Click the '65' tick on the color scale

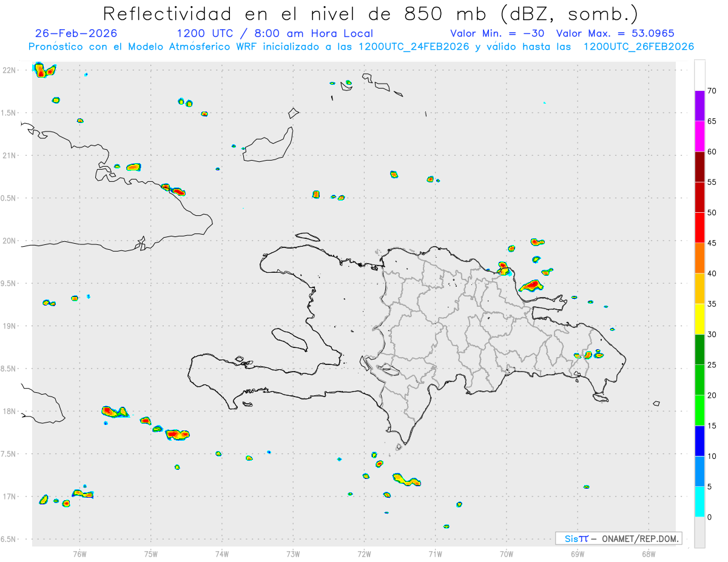(x=712, y=121)
